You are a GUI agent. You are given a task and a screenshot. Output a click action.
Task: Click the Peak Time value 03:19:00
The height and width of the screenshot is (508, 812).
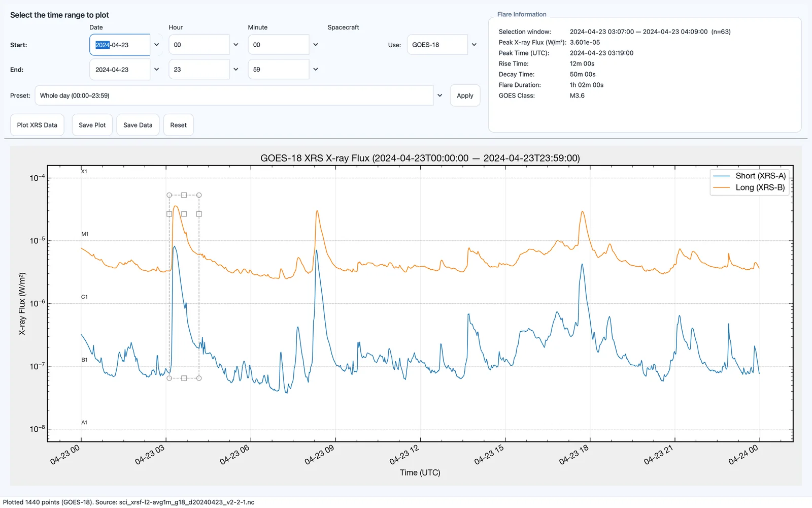click(x=601, y=53)
